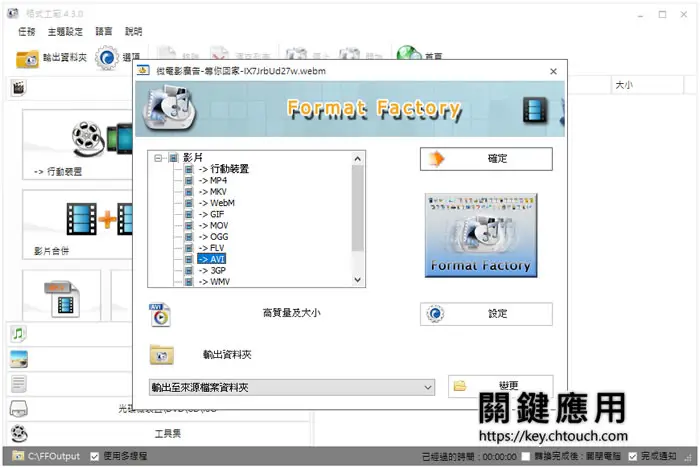Open the disc drive category icon

(x=19, y=408)
